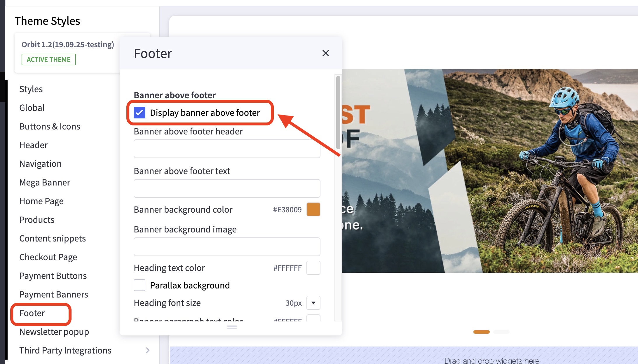
Task: Select the Navigation menu item
Action: click(40, 164)
